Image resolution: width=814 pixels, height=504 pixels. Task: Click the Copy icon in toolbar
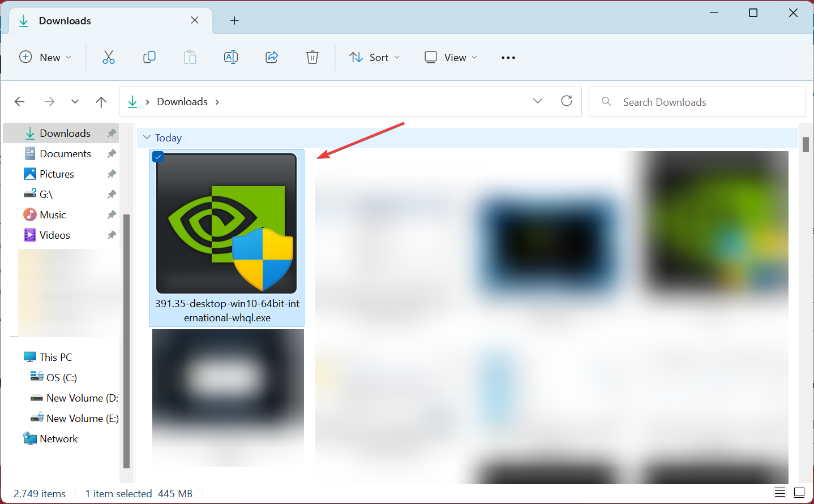pyautogui.click(x=149, y=57)
